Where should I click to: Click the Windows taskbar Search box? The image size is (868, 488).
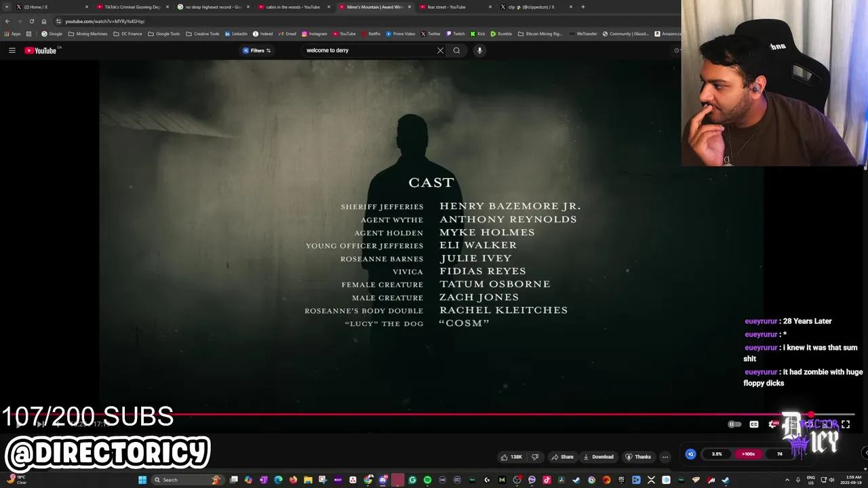coord(186,480)
